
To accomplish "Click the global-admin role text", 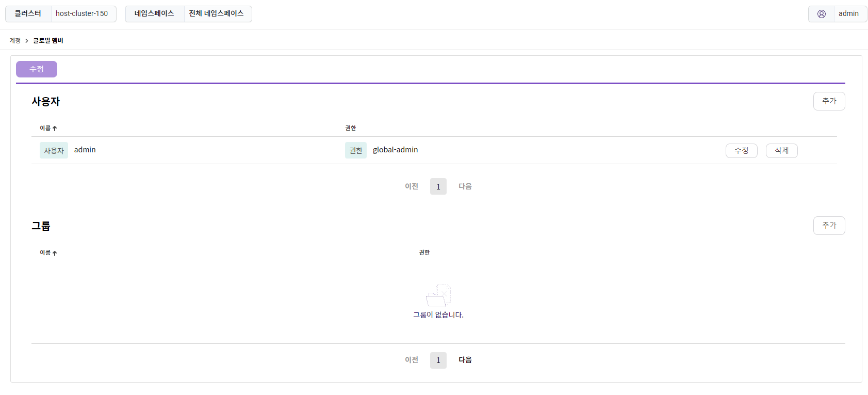I will [396, 150].
